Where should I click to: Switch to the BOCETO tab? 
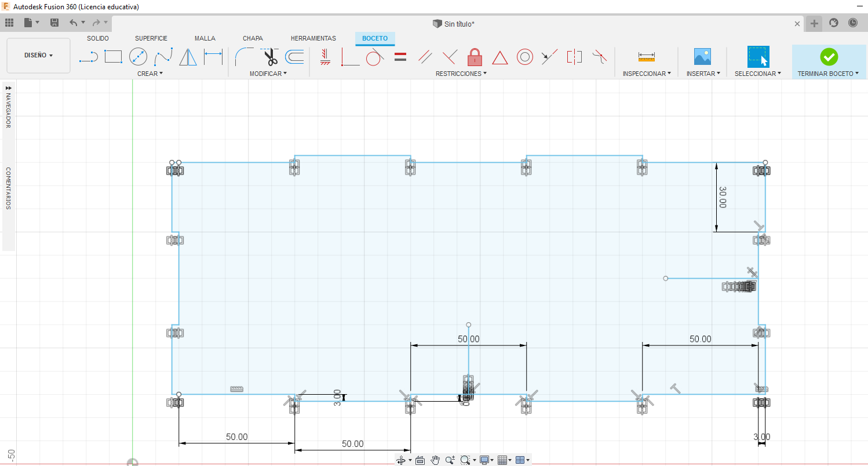[375, 38]
